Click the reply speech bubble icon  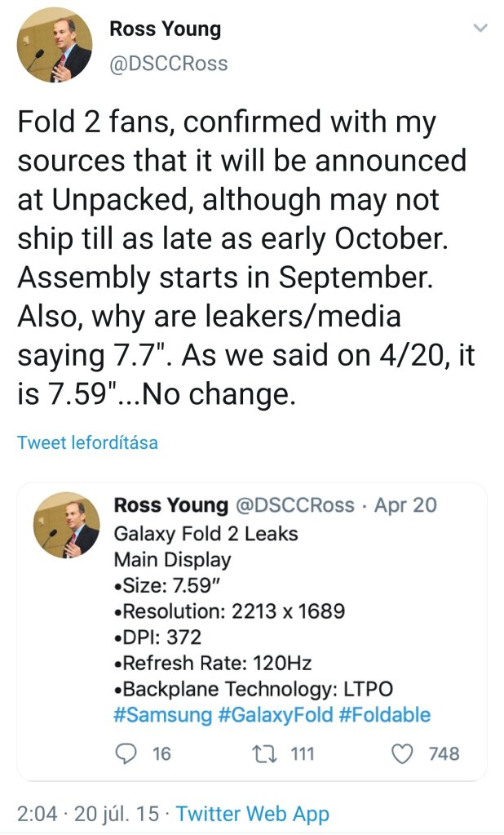coord(126,753)
